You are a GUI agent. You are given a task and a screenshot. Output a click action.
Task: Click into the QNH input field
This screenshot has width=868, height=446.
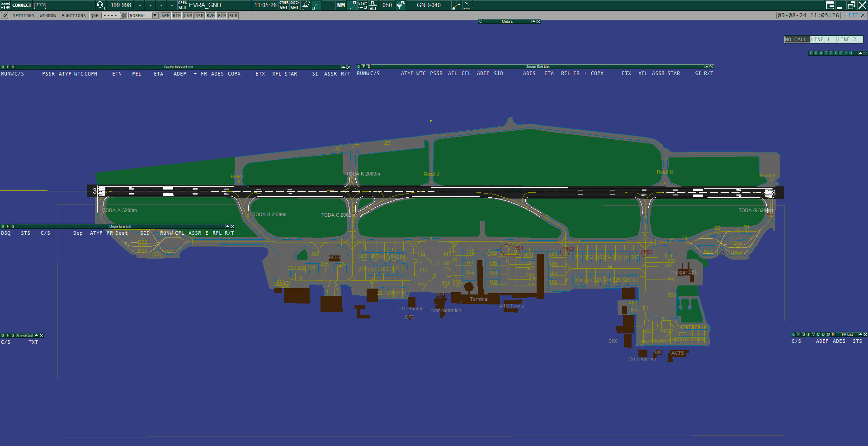point(111,15)
